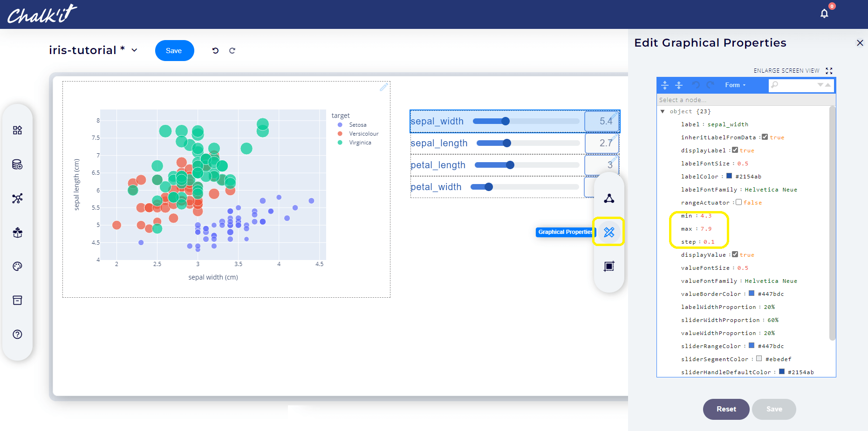Open the notifications bell

[824, 14]
